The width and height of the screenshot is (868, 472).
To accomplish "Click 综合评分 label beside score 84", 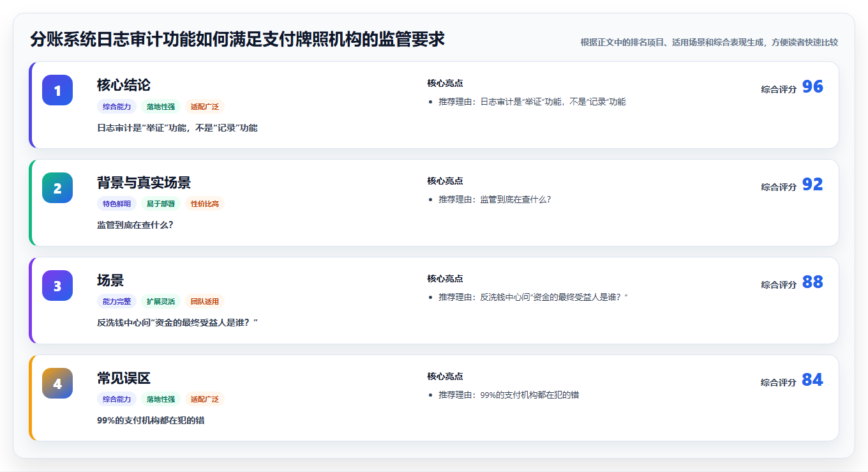I will pyautogui.click(x=779, y=383).
